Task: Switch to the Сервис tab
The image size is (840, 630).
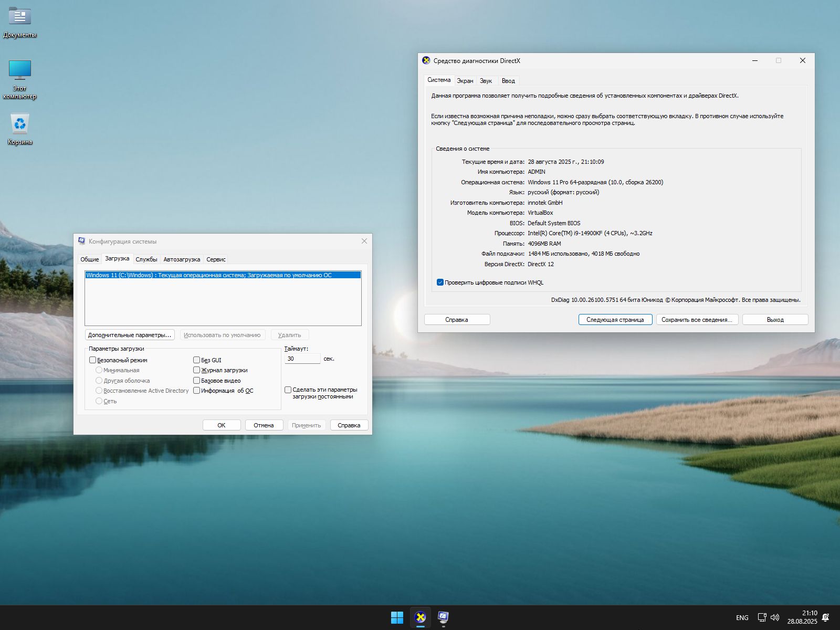Action: 216,259
